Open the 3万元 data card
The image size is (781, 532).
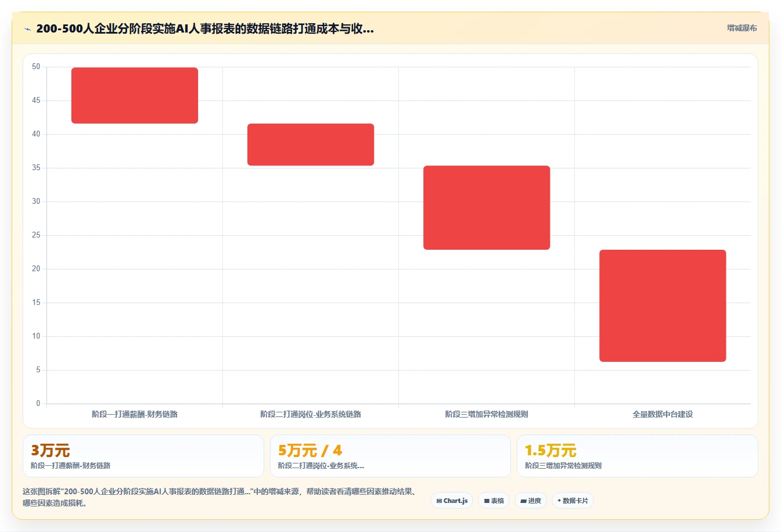(x=143, y=456)
